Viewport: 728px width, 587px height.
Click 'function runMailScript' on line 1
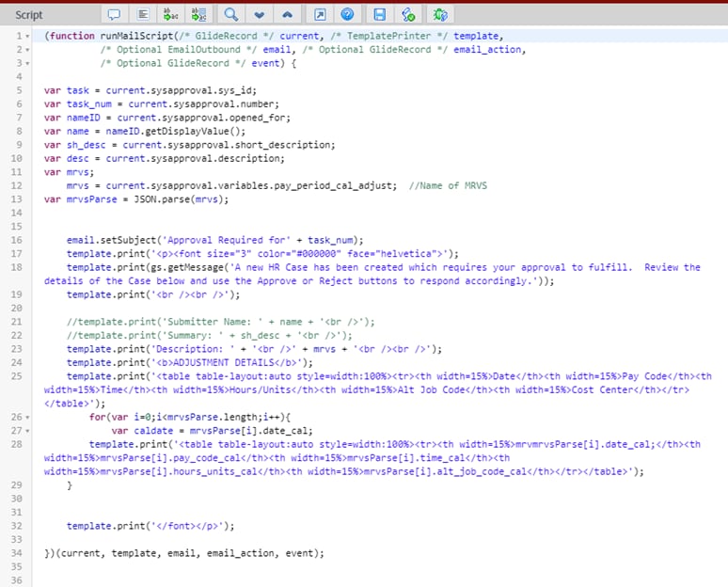tap(111, 37)
